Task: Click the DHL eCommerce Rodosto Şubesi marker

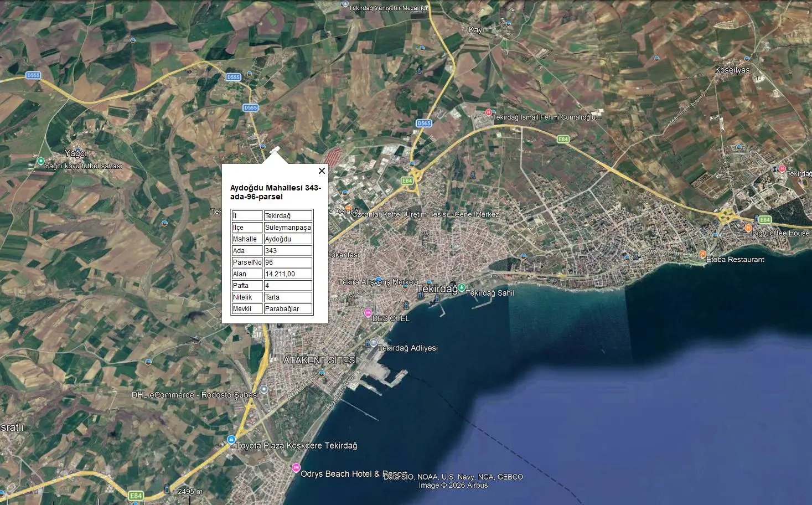Action: point(264,389)
